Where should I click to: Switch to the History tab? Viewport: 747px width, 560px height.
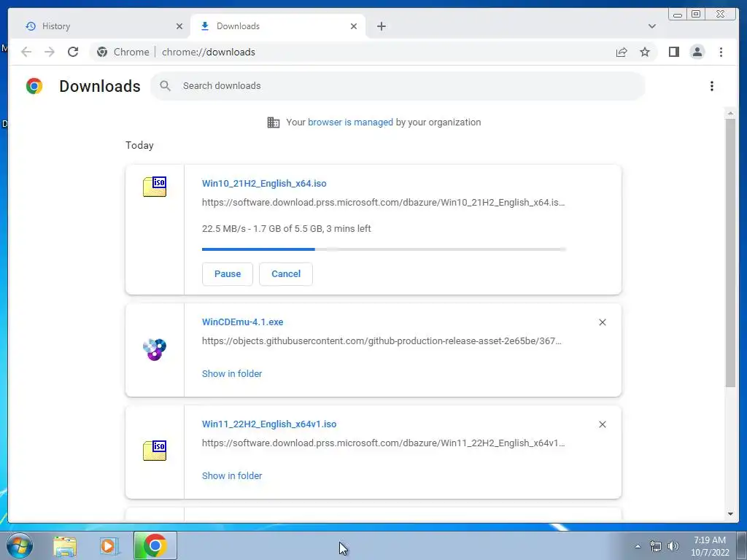pos(99,26)
